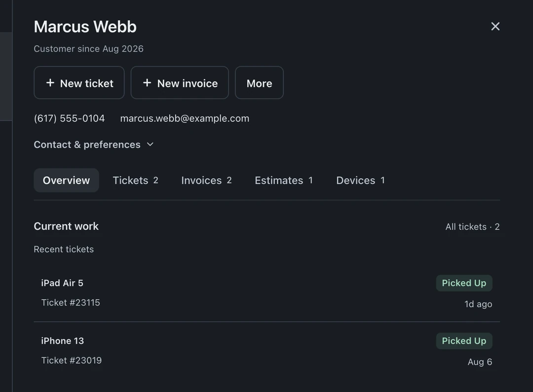The image size is (533, 392).
Task: Switch to the Invoices tab
Action: (x=206, y=180)
